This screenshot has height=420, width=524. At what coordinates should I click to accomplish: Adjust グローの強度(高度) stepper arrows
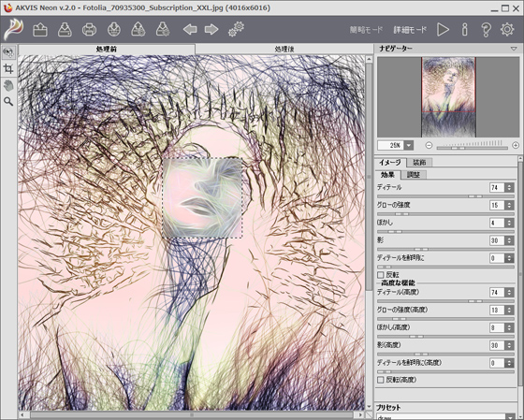509,311
